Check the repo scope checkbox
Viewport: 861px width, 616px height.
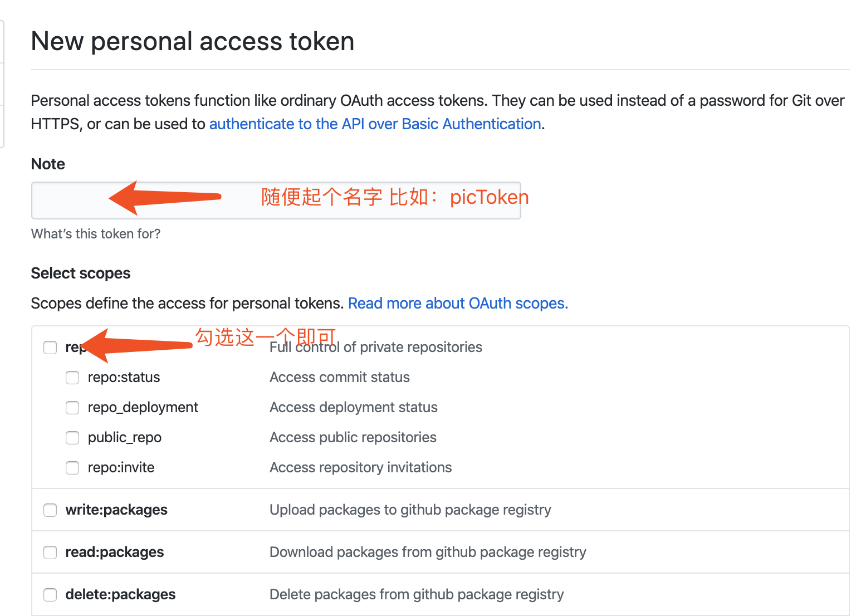pos(50,348)
